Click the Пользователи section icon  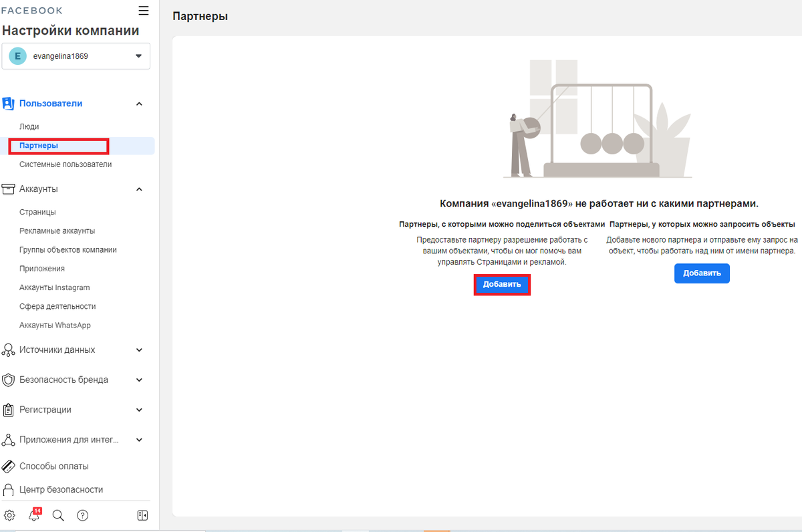[x=8, y=104]
